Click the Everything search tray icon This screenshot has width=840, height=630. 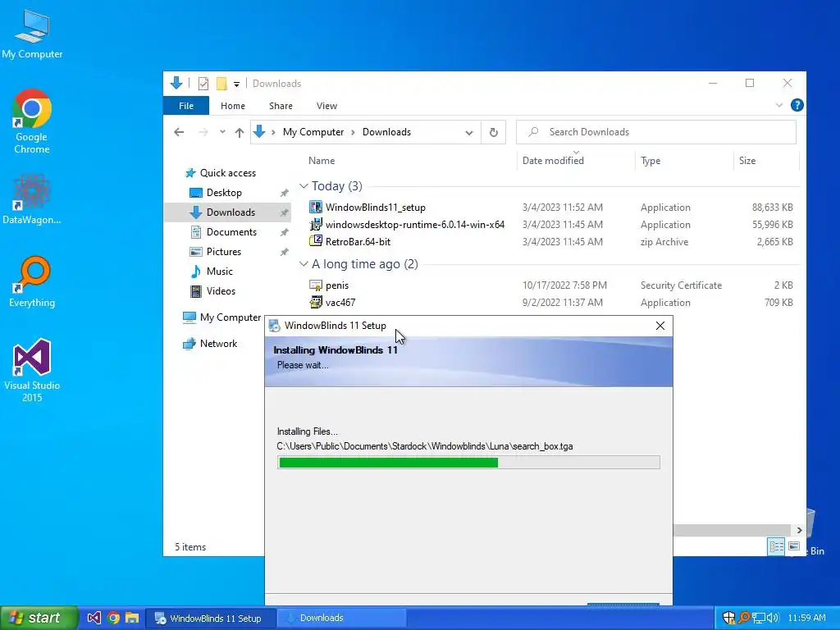pos(743,618)
